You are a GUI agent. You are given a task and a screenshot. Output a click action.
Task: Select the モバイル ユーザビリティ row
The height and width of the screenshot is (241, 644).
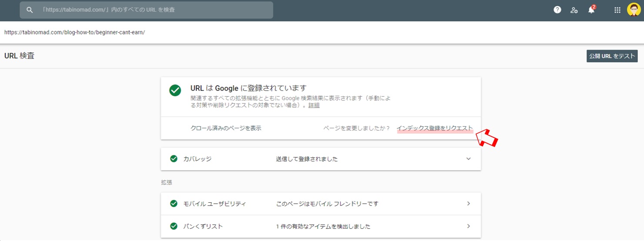(321, 204)
